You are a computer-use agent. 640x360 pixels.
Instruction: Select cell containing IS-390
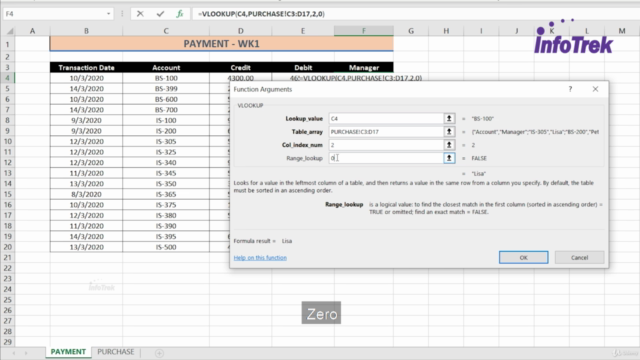click(x=166, y=226)
